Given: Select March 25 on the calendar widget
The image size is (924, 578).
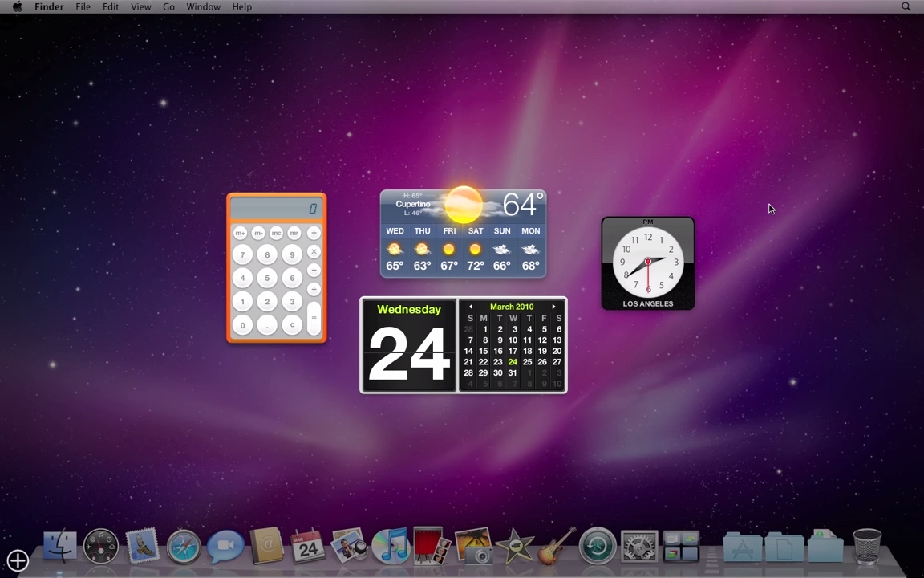Looking at the screenshot, I should click(527, 362).
